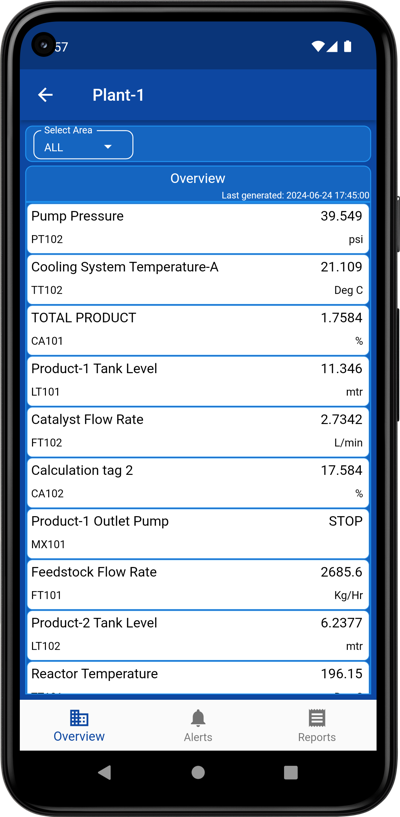Switch to the Alerts tab label
This screenshot has height=817, width=400.
tap(198, 737)
